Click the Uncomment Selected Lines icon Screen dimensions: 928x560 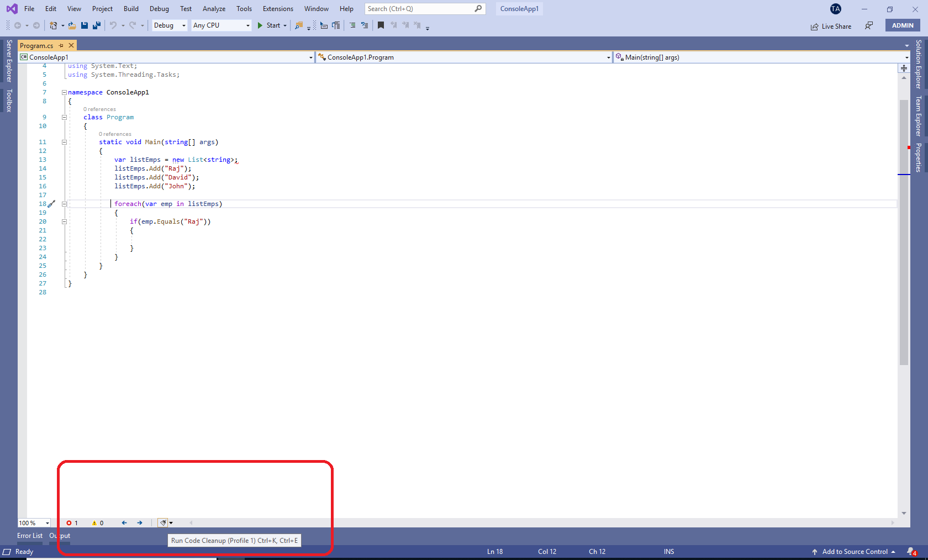(x=365, y=25)
